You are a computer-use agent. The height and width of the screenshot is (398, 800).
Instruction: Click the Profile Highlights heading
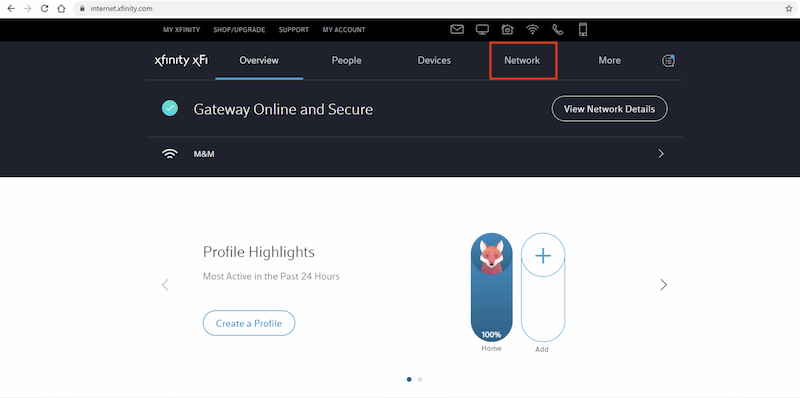(259, 252)
